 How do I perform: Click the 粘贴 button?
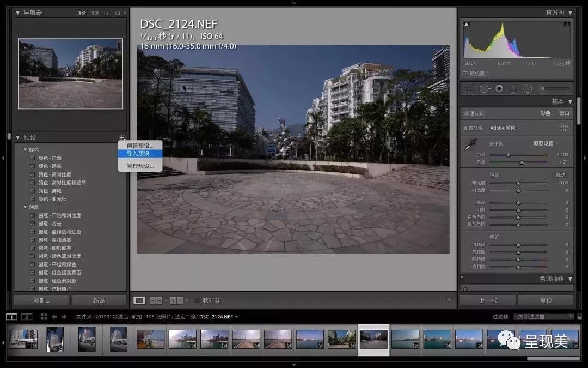pos(99,300)
